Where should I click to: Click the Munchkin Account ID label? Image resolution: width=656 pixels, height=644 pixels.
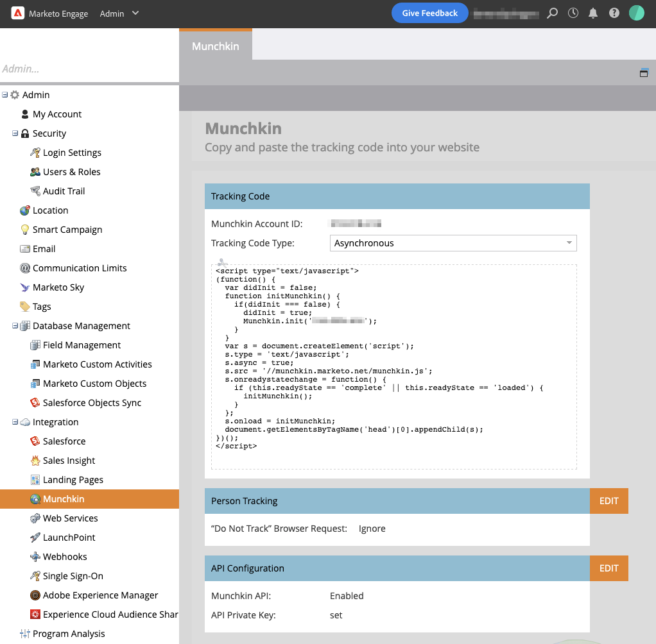coord(257,224)
